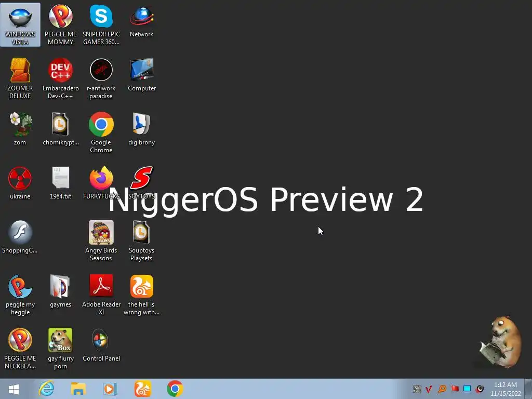The height and width of the screenshot is (399, 532).
Task: Select the Control Panel desktop icon
Action: pyautogui.click(x=101, y=345)
